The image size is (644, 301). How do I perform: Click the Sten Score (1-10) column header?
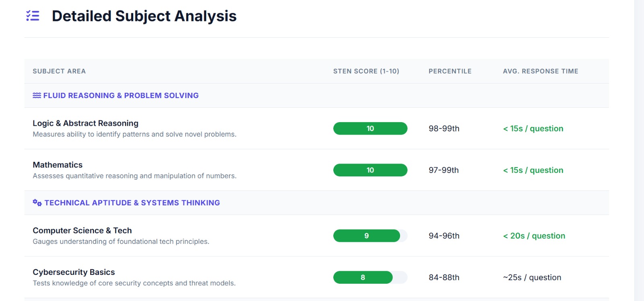(366, 71)
